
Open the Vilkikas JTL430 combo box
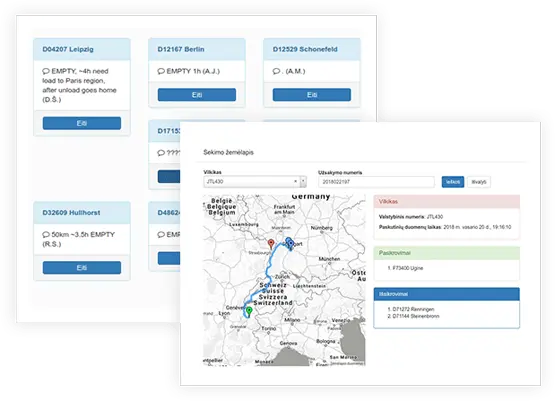click(x=255, y=182)
